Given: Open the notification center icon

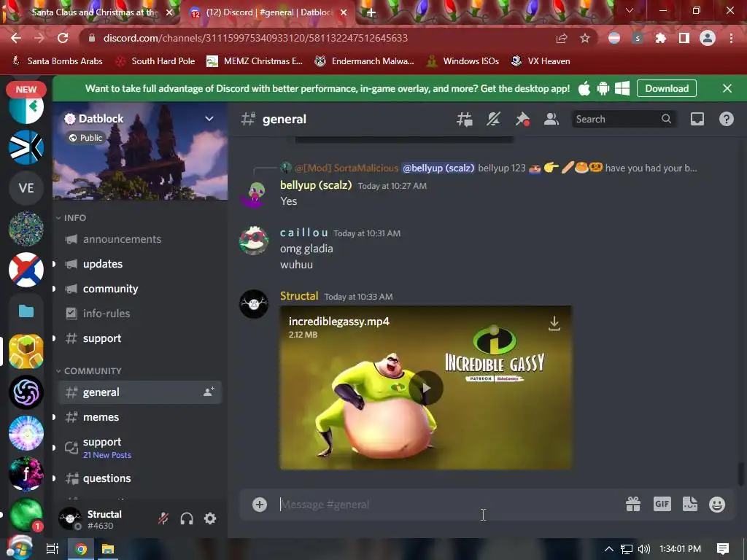Looking at the screenshot, I should [723, 549].
